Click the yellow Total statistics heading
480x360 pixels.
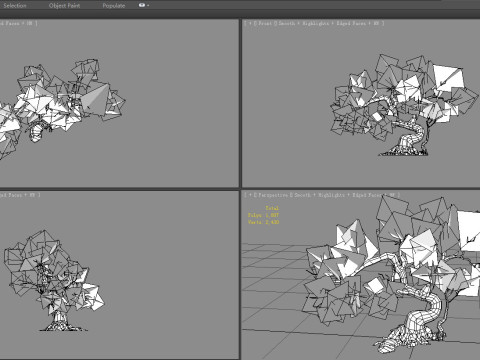coord(272,208)
